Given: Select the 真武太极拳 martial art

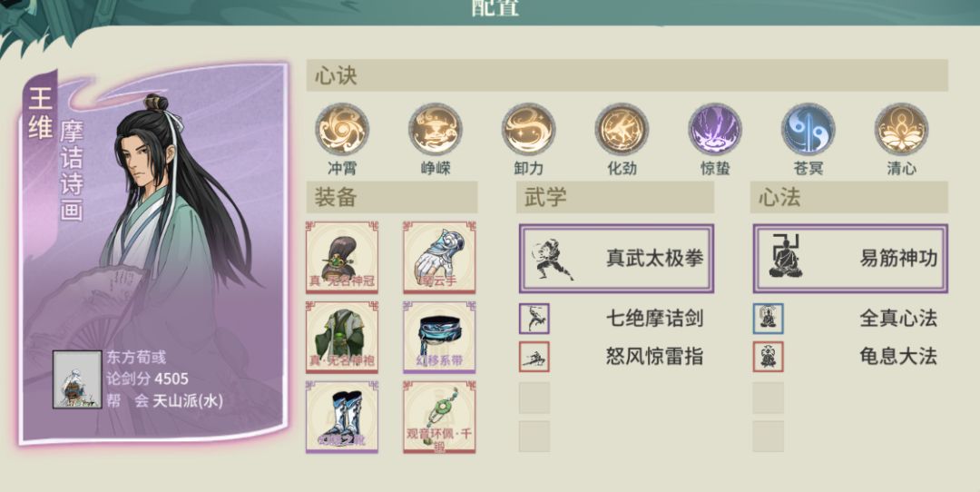Looking at the screenshot, I should [x=616, y=258].
